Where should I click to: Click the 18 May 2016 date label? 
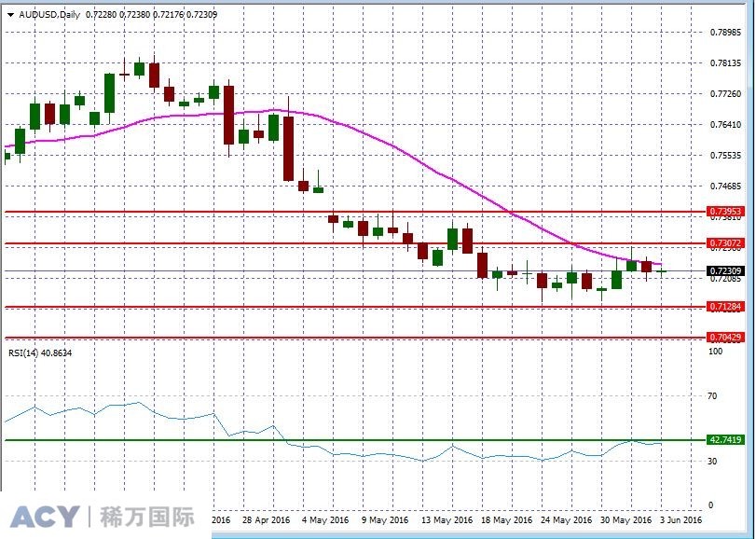click(506, 520)
